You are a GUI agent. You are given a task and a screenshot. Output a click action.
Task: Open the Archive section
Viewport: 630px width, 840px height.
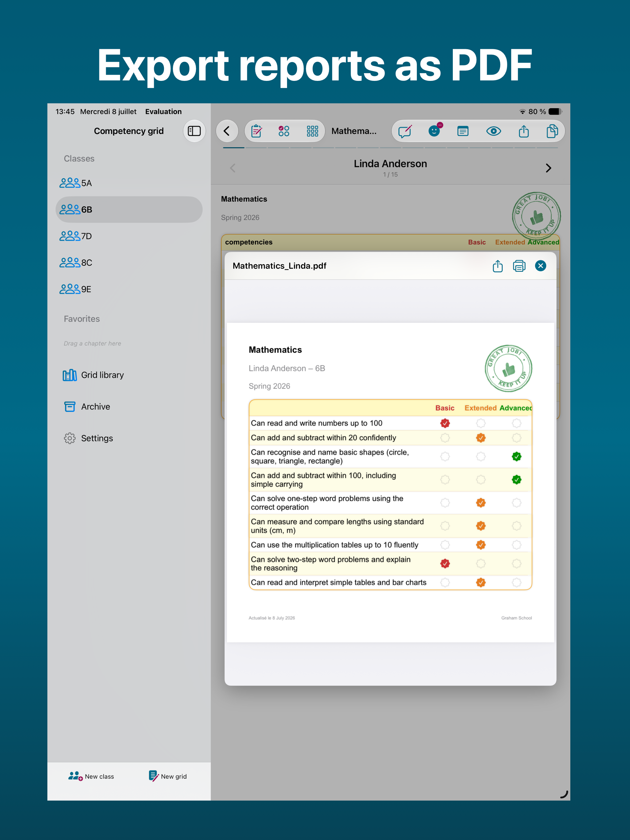pos(87,407)
